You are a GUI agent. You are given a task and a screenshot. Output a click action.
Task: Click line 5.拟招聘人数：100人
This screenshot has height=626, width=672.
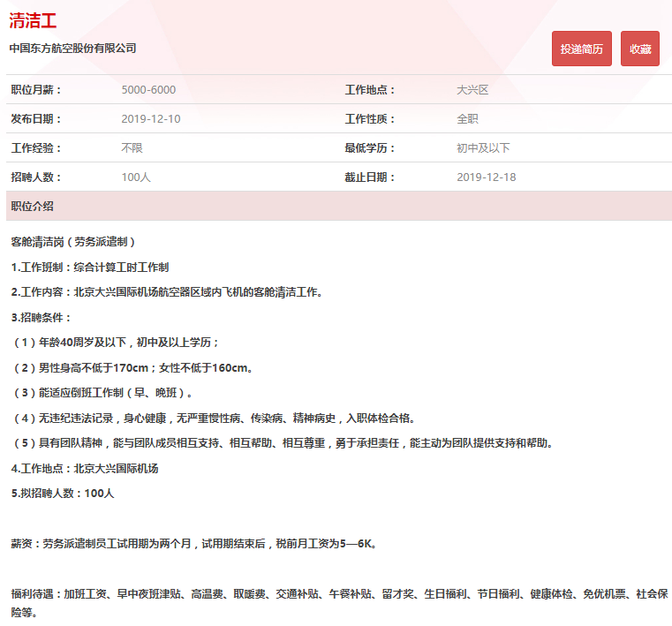coord(63,493)
